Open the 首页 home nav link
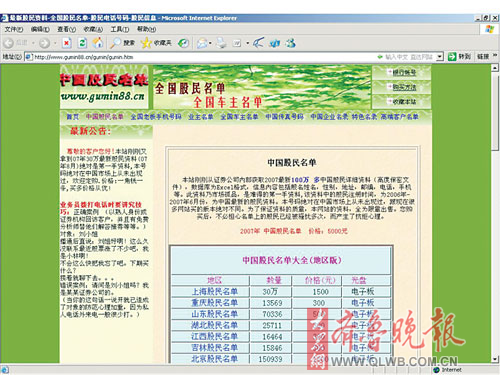This screenshot has width=500, height=375. tap(73, 117)
